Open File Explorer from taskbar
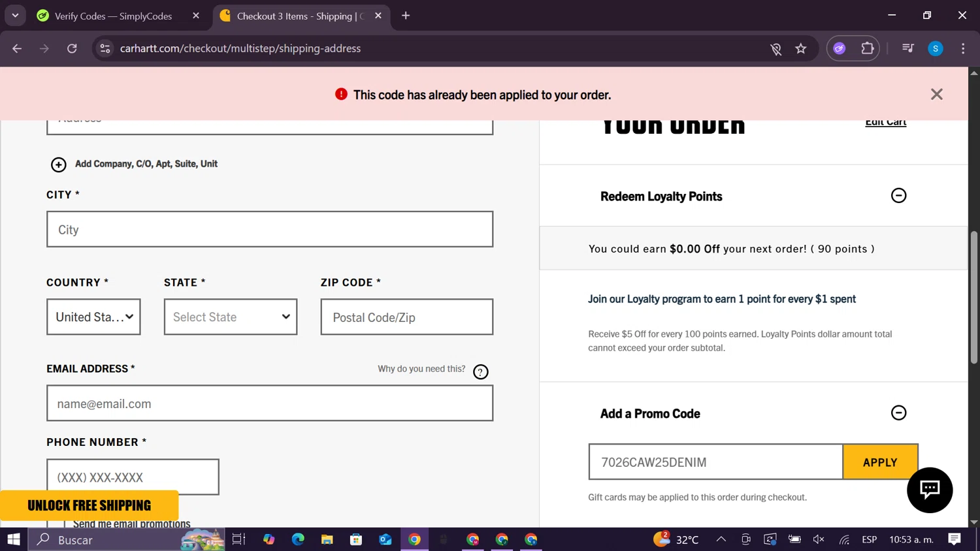Viewport: 980px width, 551px height. [x=327, y=539]
